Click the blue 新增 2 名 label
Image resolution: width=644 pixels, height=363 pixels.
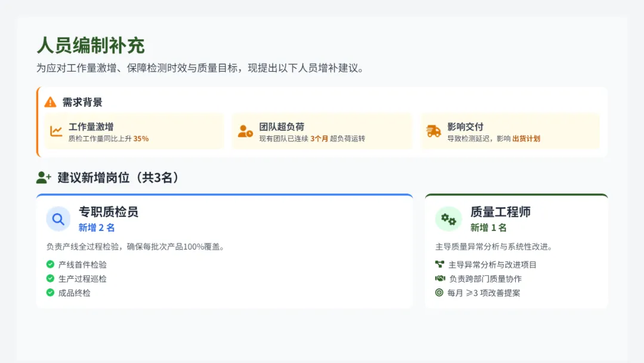click(97, 227)
